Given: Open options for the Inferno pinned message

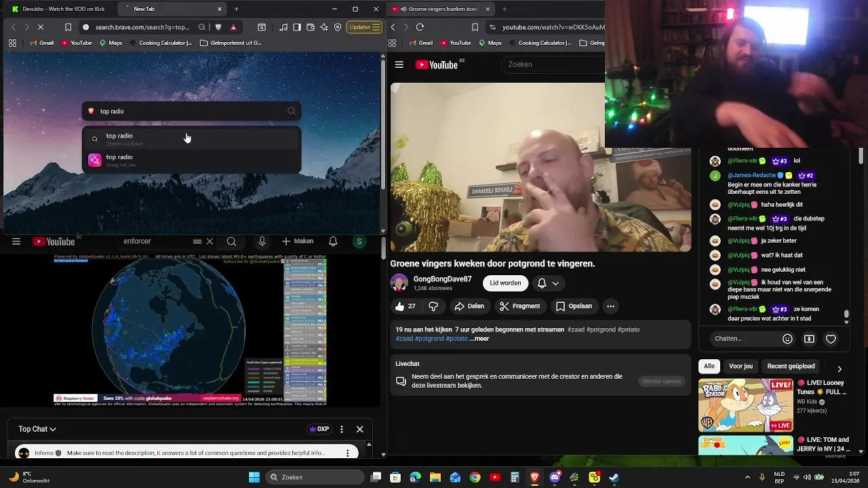Looking at the screenshot, I should coord(348,453).
